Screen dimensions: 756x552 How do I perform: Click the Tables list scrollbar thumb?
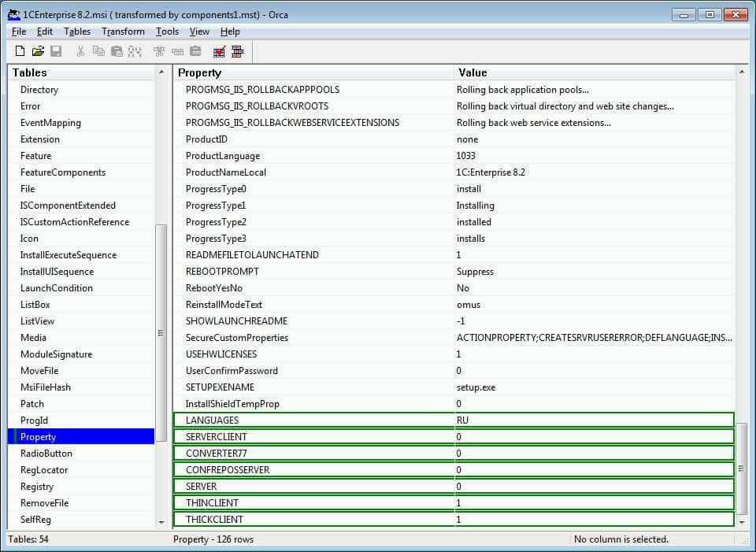(x=161, y=333)
